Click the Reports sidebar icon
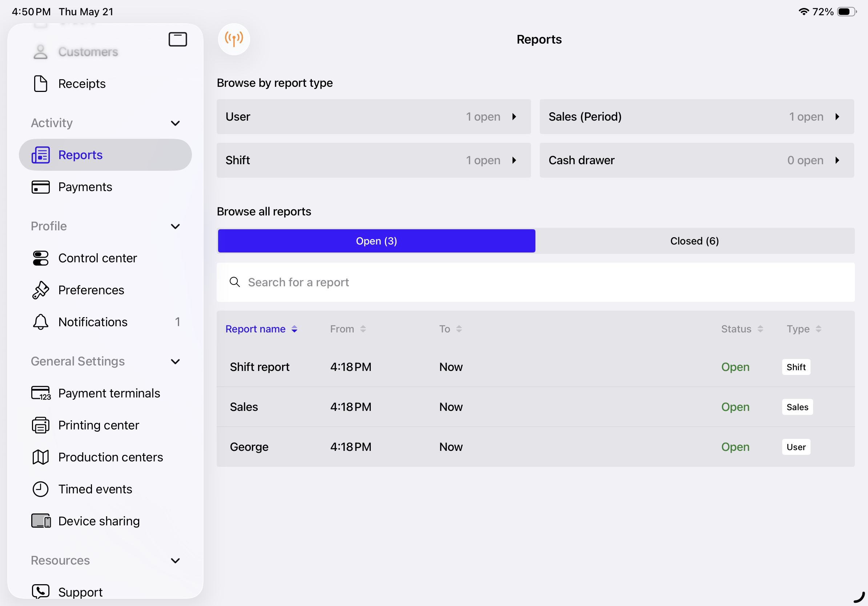The width and height of the screenshot is (868, 606). pos(40,155)
